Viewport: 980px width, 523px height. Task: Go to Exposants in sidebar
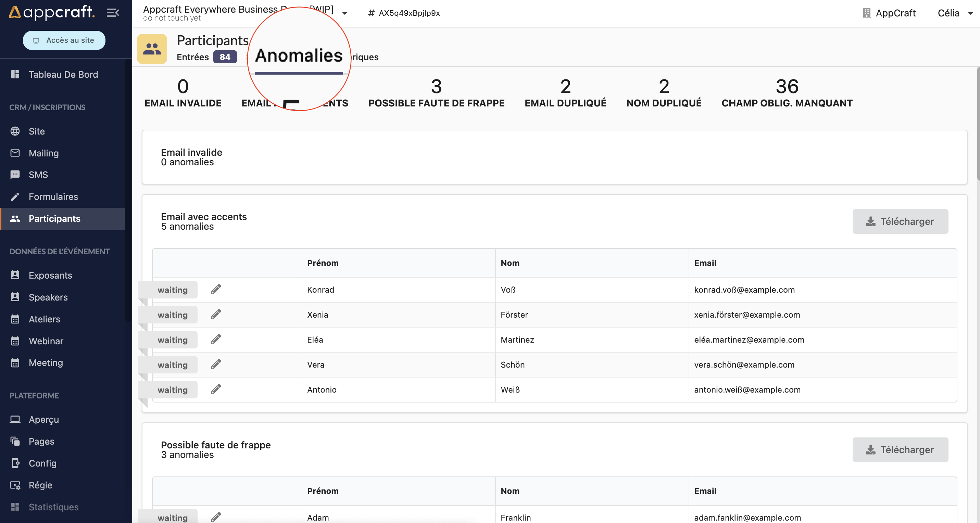[x=50, y=275]
